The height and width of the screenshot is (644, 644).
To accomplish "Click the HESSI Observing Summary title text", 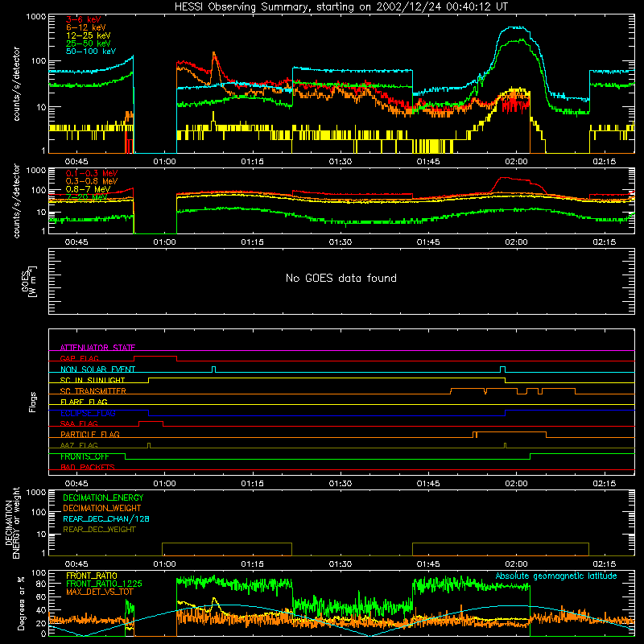I will pyautogui.click(x=341, y=7).
